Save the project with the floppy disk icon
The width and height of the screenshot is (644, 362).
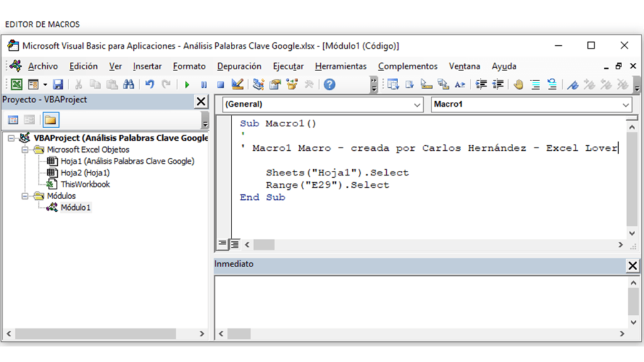(x=58, y=85)
